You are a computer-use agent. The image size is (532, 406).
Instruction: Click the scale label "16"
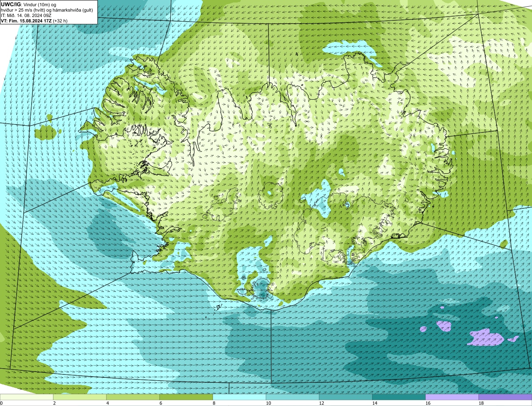pyautogui.click(x=428, y=403)
